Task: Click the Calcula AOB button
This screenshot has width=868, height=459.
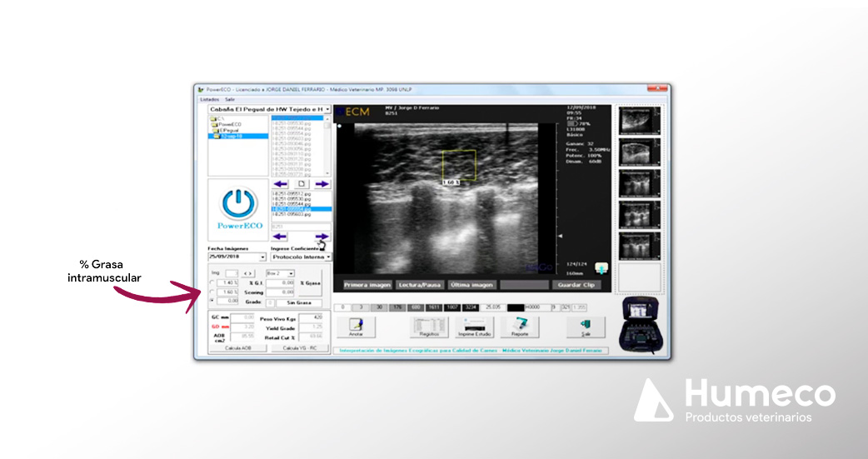Action: 238,348
